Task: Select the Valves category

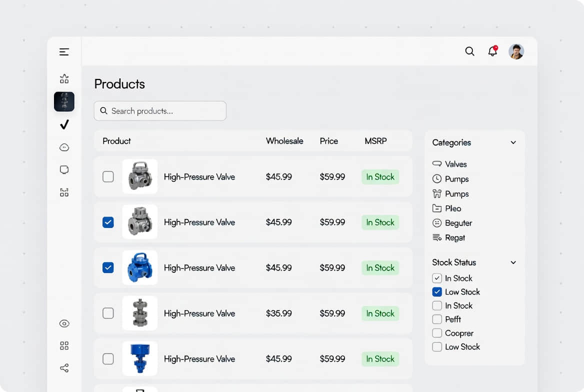Action: click(x=455, y=164)
